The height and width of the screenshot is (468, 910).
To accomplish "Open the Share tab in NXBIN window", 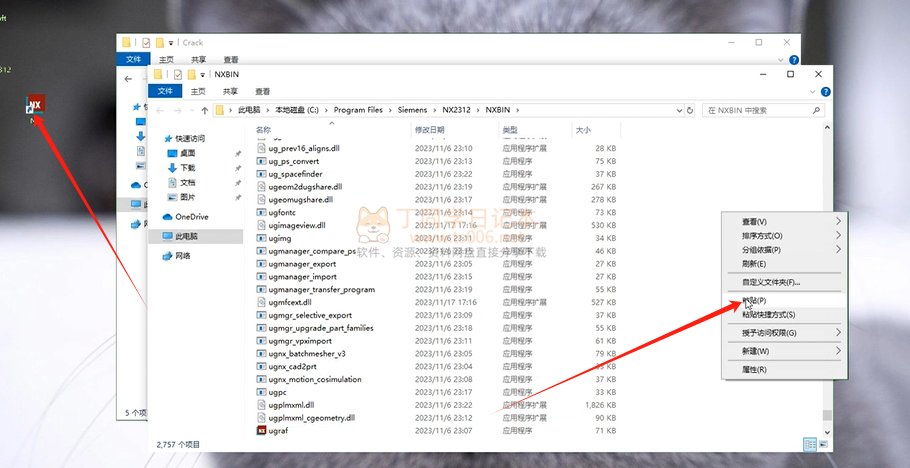I will [x=230, y=91].
